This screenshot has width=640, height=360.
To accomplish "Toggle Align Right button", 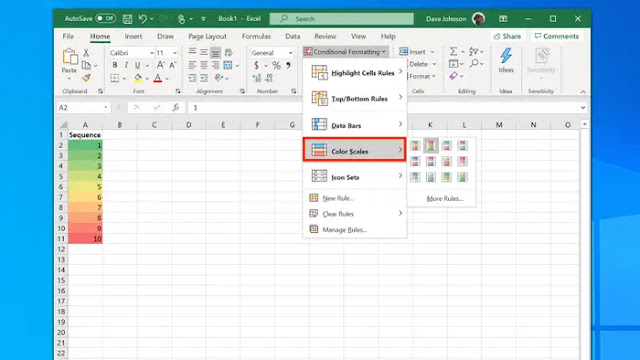I will coord(216,65).
